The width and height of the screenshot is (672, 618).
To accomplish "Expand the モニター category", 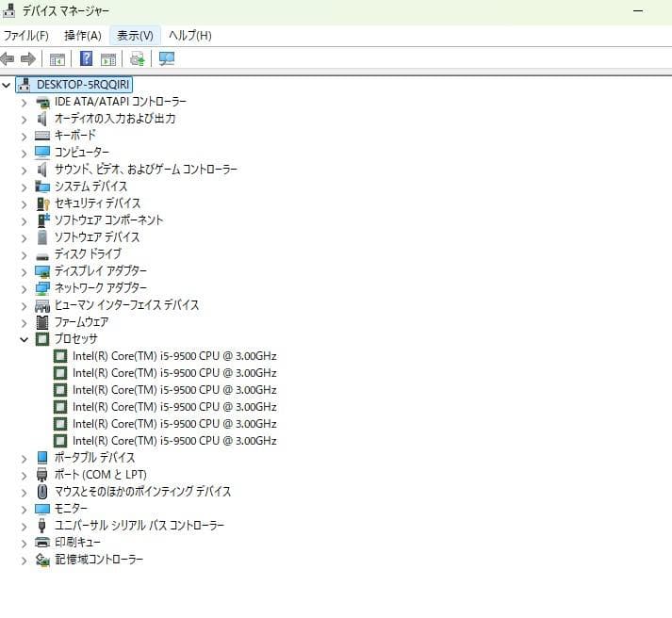I will point(24,510).
